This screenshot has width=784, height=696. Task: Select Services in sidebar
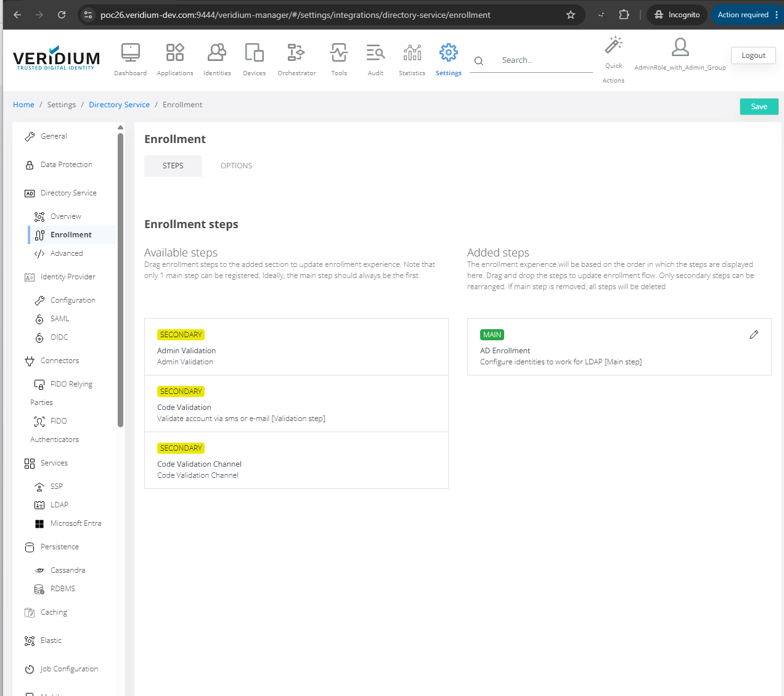(54, 463)
